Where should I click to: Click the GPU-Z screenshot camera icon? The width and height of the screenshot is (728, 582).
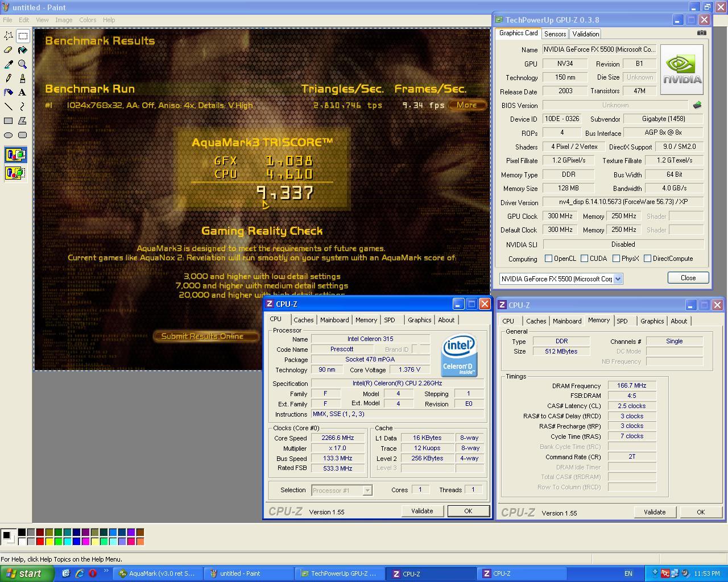click(x=702, y=33)
